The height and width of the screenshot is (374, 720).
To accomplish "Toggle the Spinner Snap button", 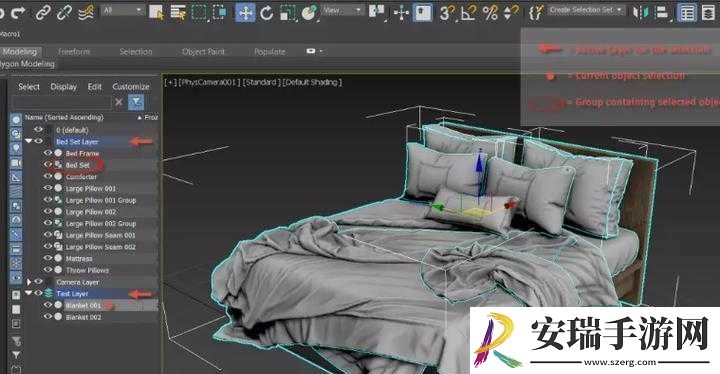I will tap(511, 12).
